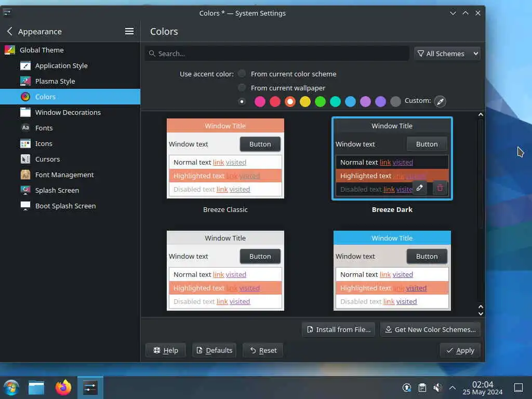Click the Plasma Style icon

click(25, 81)
